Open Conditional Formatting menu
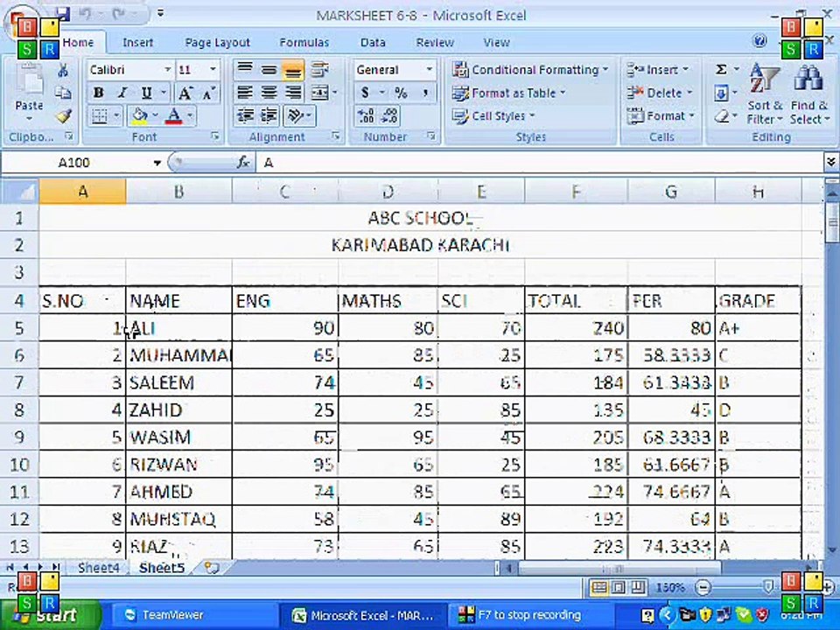This screenshot has height=630, width=840. [530, 70]
